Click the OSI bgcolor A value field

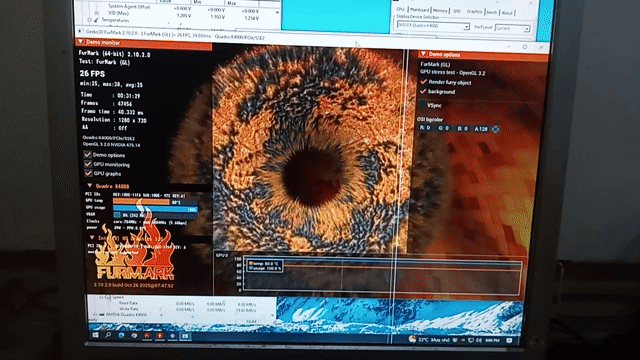[481, 129]
